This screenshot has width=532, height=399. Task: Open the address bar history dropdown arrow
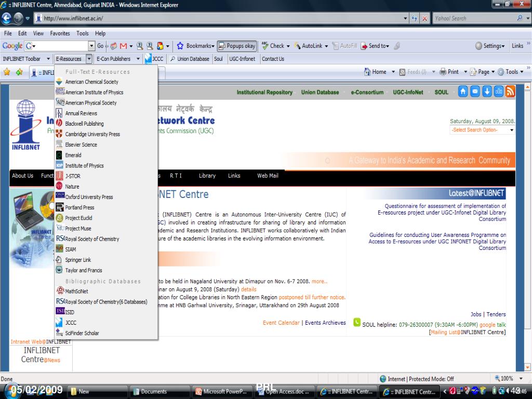pyautogui.click(x=405, y=18)
